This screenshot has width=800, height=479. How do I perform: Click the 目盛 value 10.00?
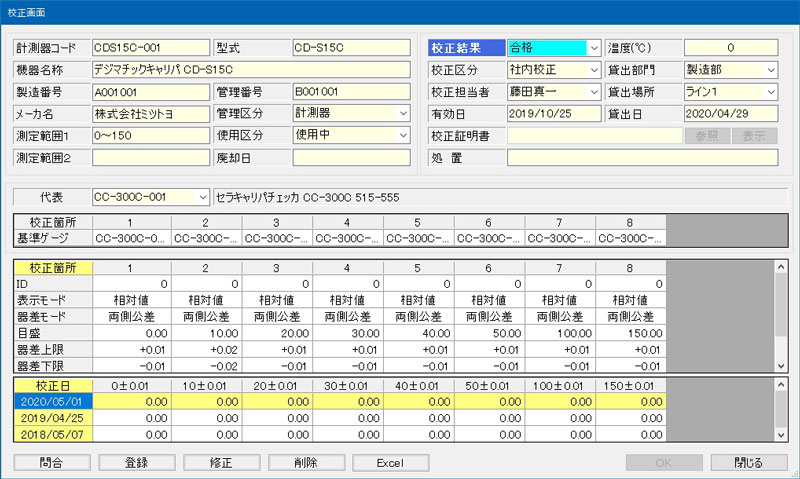tap(207, 333)
